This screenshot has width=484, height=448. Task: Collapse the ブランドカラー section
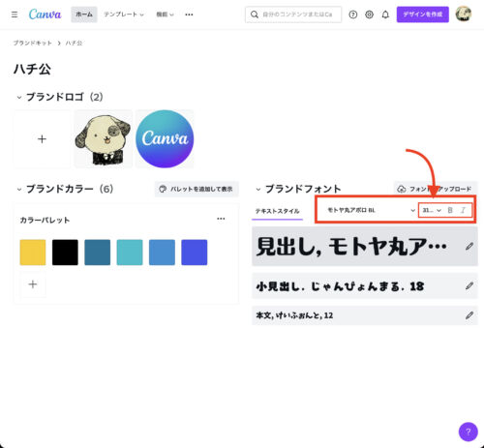pyautogui.click(x=19, y=189)
